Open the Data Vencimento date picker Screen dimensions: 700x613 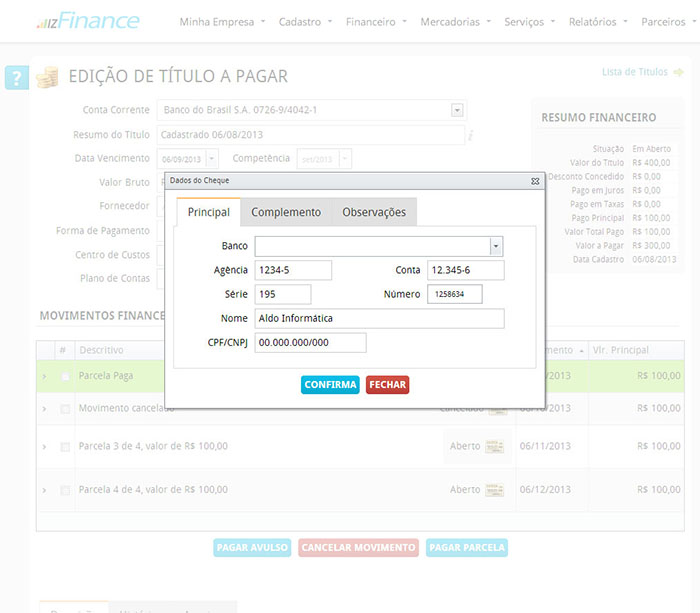point(212,159)
